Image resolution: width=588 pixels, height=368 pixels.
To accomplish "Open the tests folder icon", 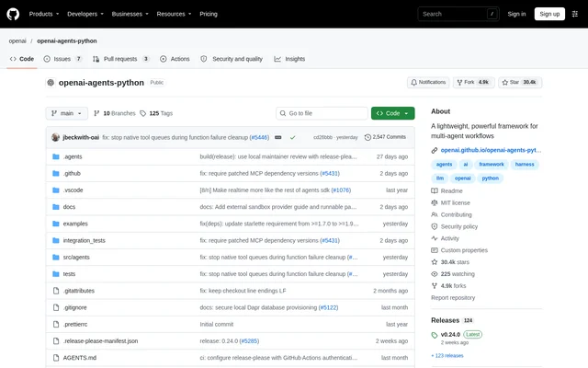I will coord(56,274).
